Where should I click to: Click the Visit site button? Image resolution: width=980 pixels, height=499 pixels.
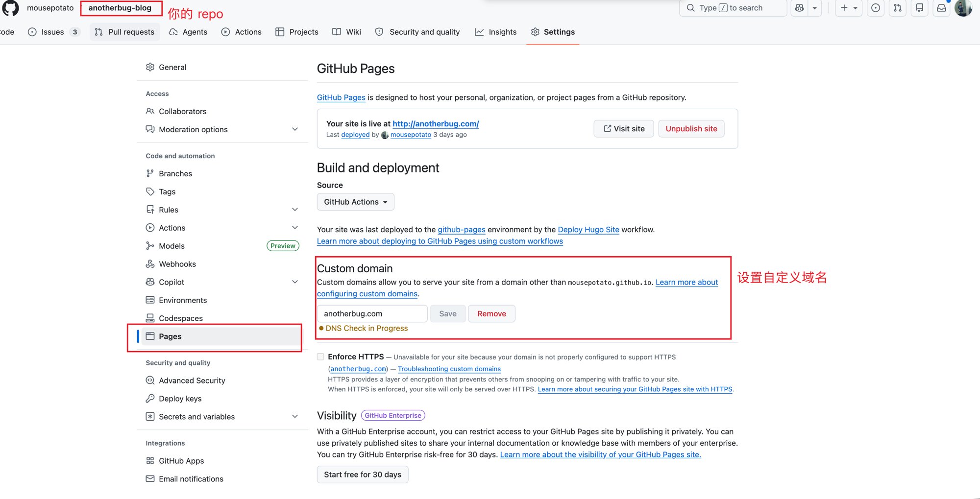[x=624, y=129]
